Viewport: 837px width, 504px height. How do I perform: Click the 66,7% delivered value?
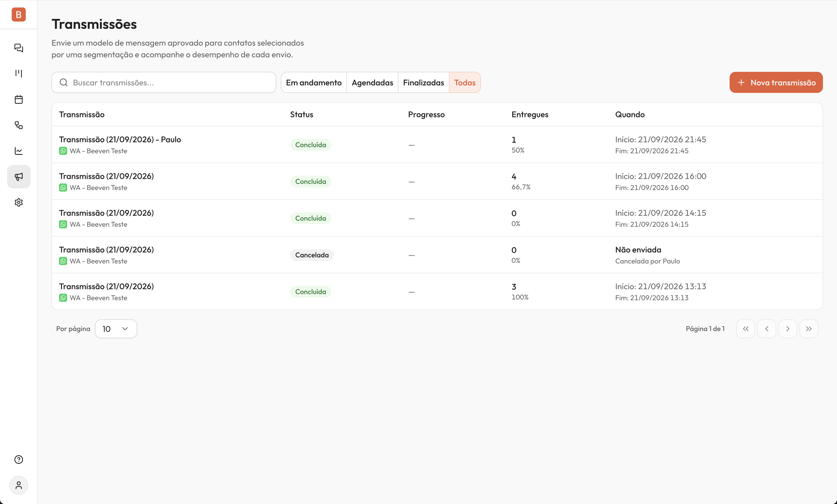[x=521, y=187]
